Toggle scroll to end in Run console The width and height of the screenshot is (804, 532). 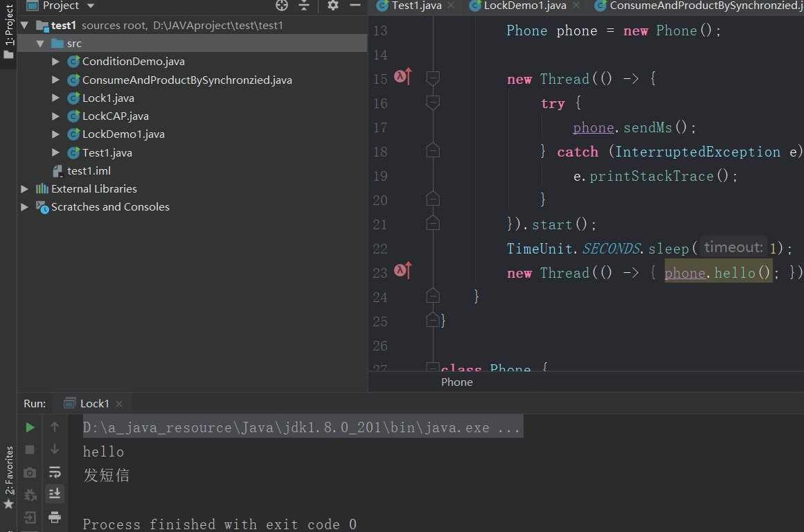(55, 493)
